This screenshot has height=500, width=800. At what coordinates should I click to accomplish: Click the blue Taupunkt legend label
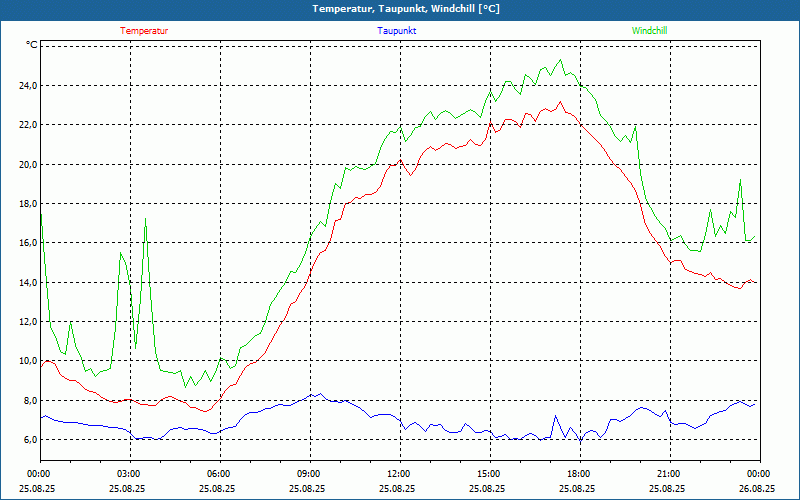[396, 31]
